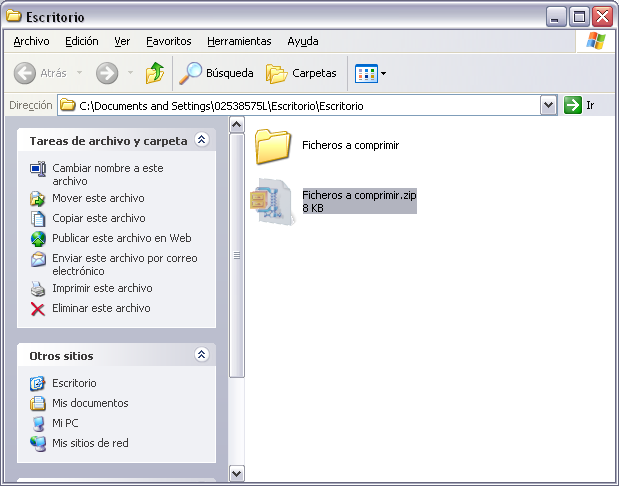Click the Ficheros a comprimir.zip file name
619x486 pixels.
click(x=359, y=195)
